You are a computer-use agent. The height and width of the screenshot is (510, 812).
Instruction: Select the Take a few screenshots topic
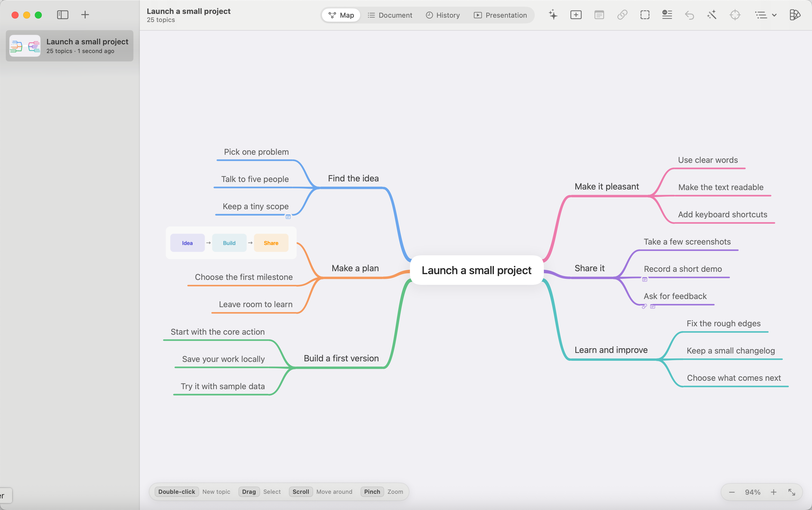[x=687, y=242]
